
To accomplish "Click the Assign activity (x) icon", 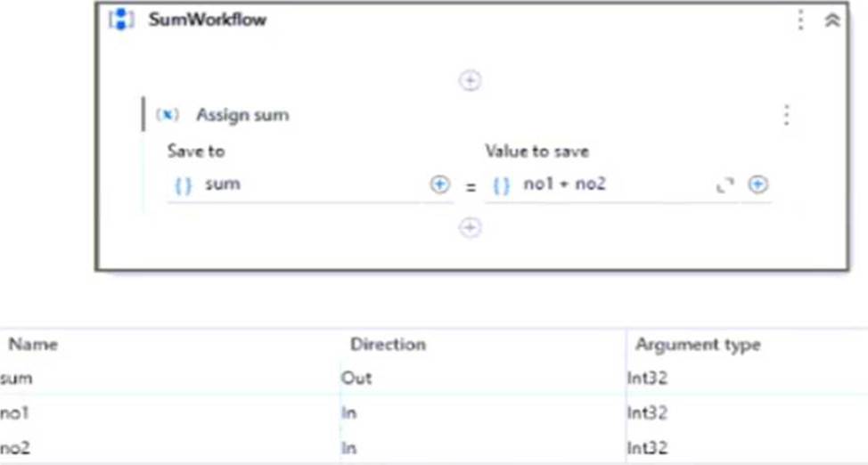I will 168,115.
